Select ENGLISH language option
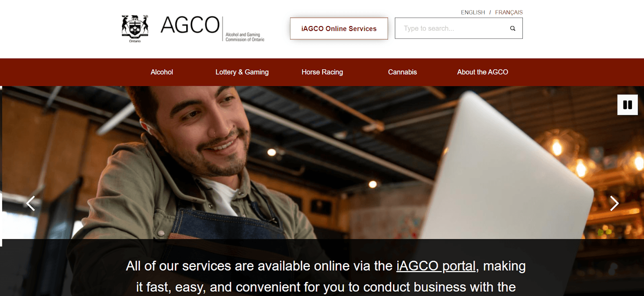 tap(473, 12)
